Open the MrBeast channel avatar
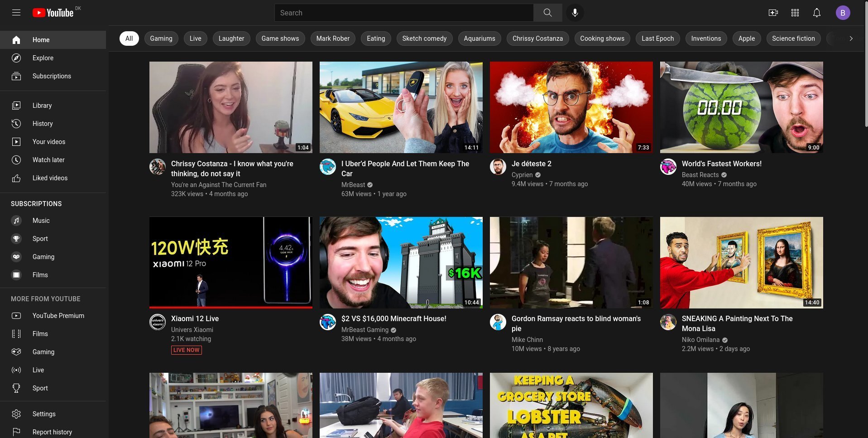The image size is (868, 438). click(328, 167)
